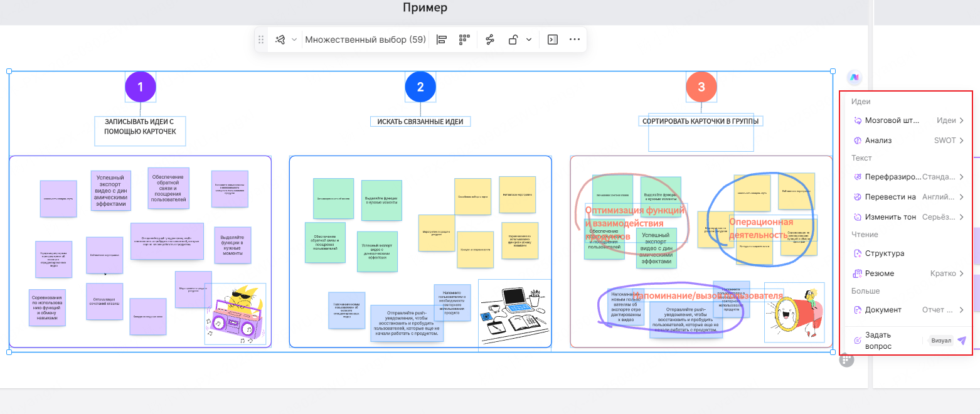980x414 pixels.
Task: Click the Множественный выбор (59) label
Action: pyautogui.click(x=365, y=40)
